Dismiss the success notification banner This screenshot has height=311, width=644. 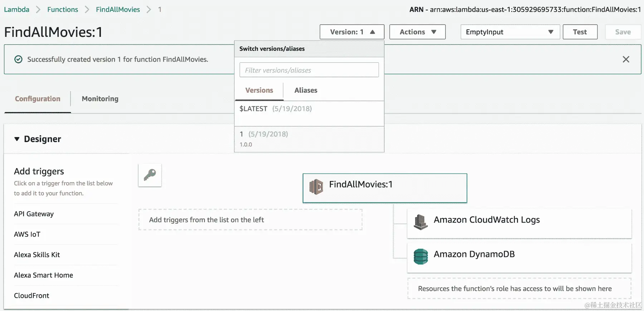click(626, 59)
